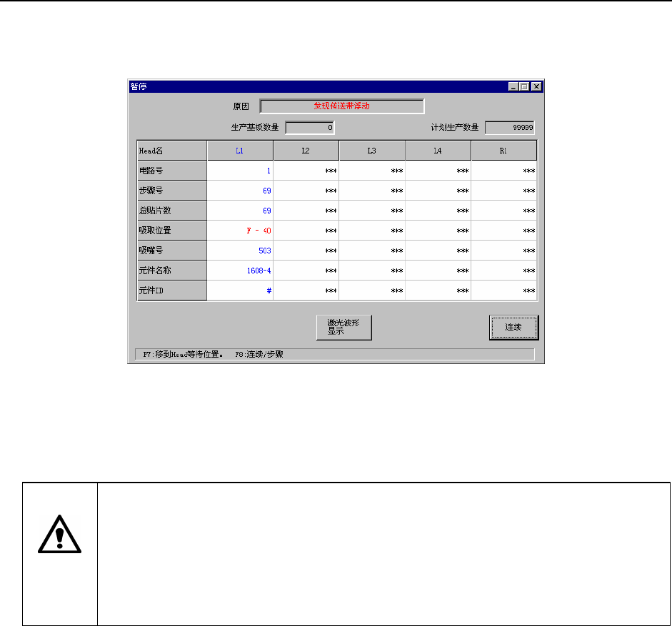
Task: Click the 原因 field showing 发现传送带浮动
Action: (342, 106)
